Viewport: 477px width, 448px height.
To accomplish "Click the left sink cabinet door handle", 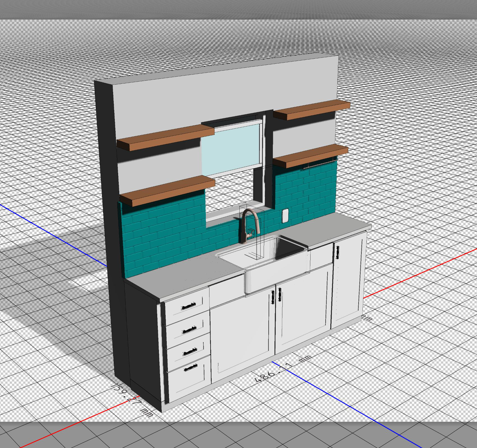I will click(273, 297).
